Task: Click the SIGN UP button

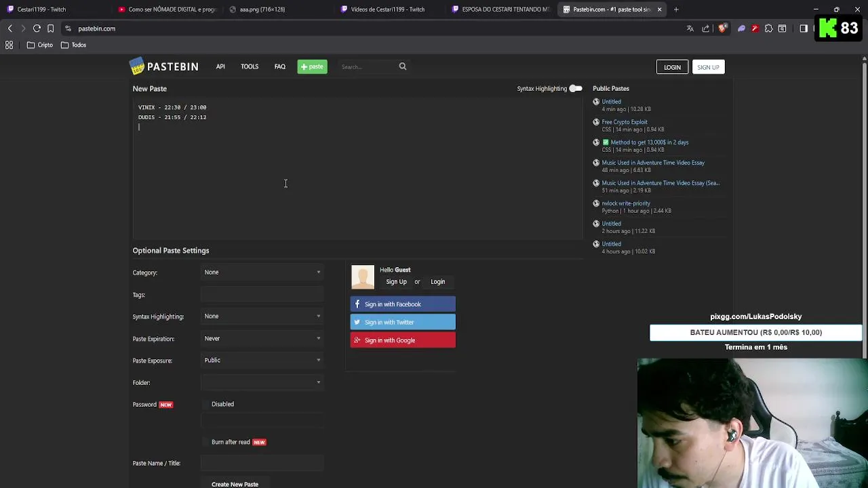Action: coord(708,67)
